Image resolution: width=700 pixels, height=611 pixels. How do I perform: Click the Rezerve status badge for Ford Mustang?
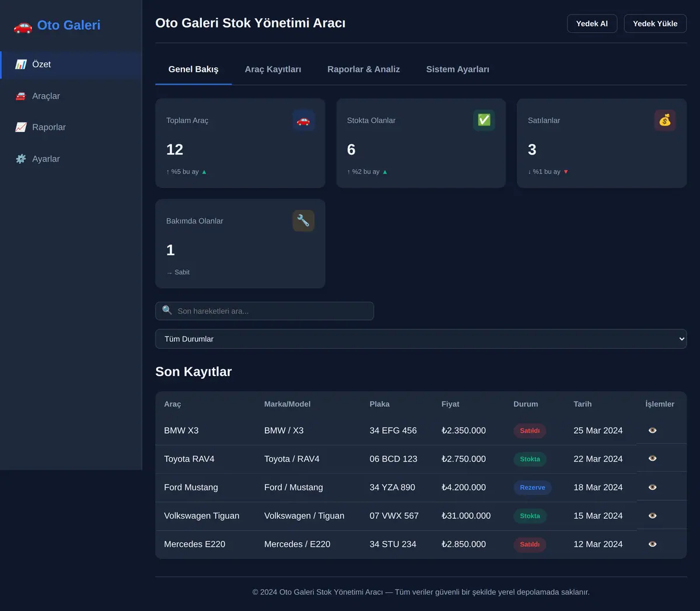[533, 487]
